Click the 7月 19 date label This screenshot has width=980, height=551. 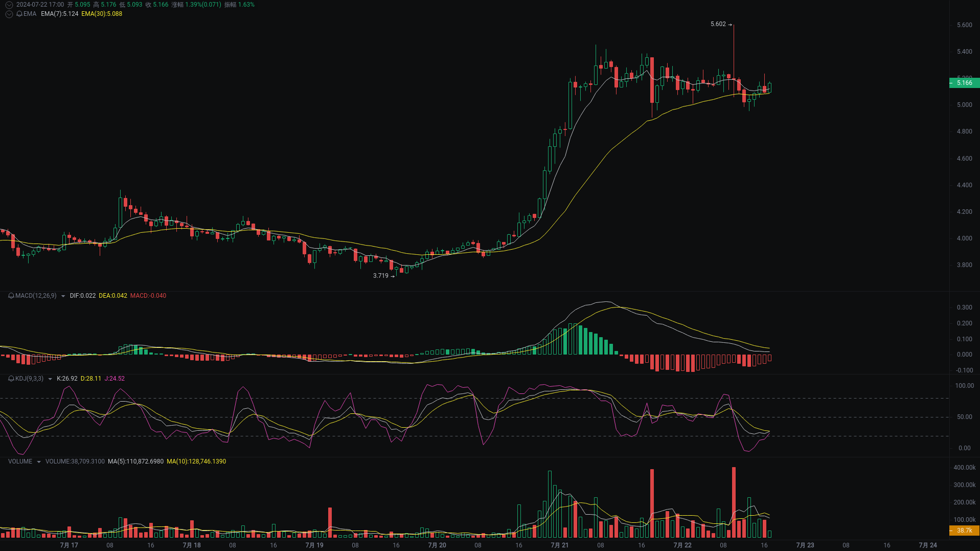pyautogui.click(x=314, y=545)
